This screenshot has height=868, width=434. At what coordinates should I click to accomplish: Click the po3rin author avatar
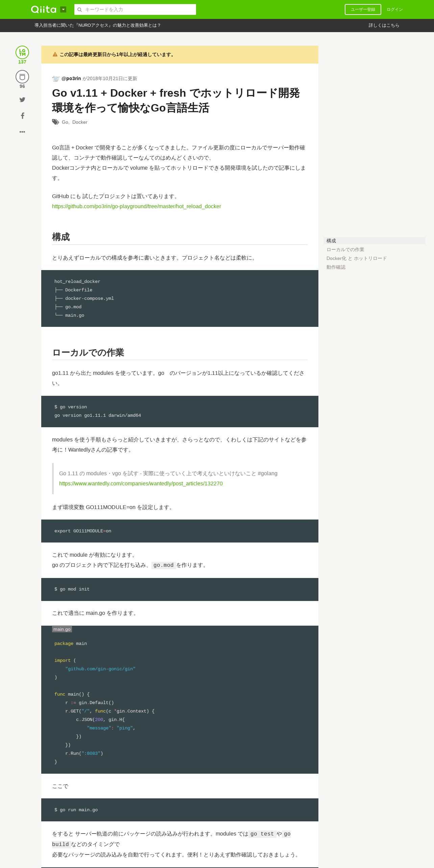[56, 78]
